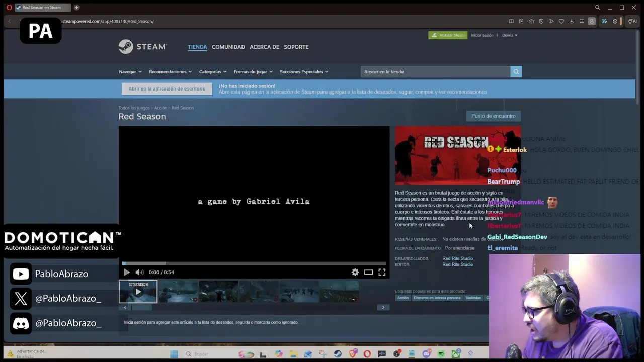Click Buscar en la tienda search field

click(435, 72)
